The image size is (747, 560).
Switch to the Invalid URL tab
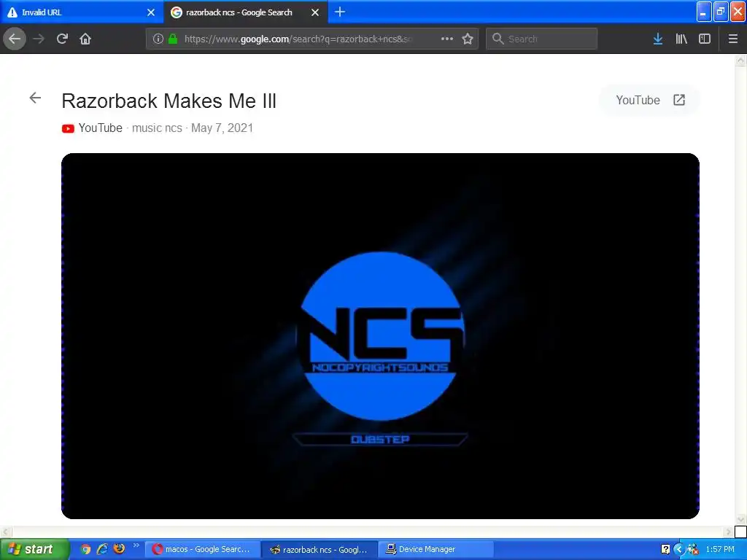pyautogui.click(x=82, y=12)
